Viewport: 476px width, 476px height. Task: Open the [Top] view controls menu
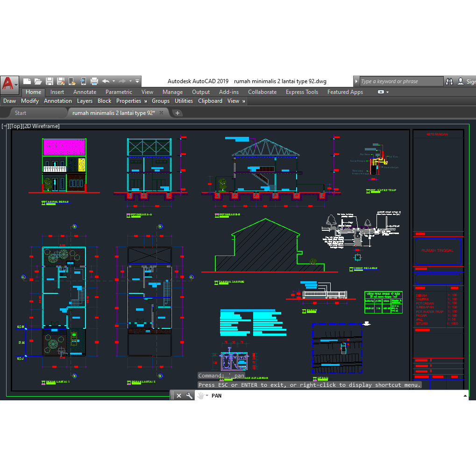16,126
